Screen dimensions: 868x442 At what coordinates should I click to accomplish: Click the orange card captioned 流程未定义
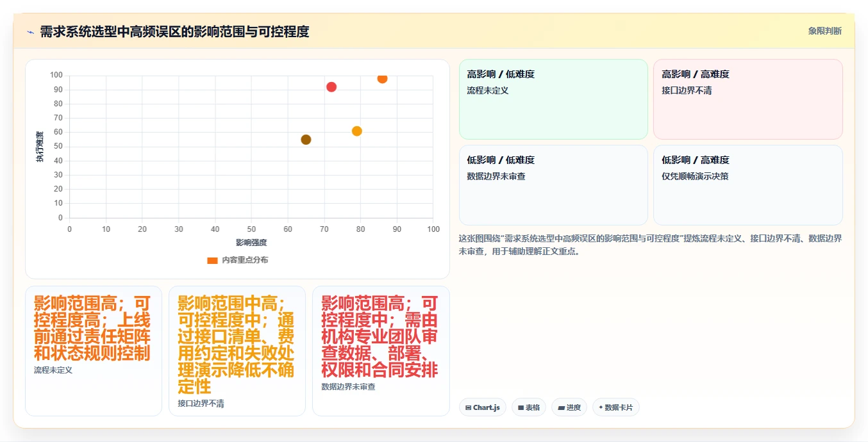click(94, 351)
